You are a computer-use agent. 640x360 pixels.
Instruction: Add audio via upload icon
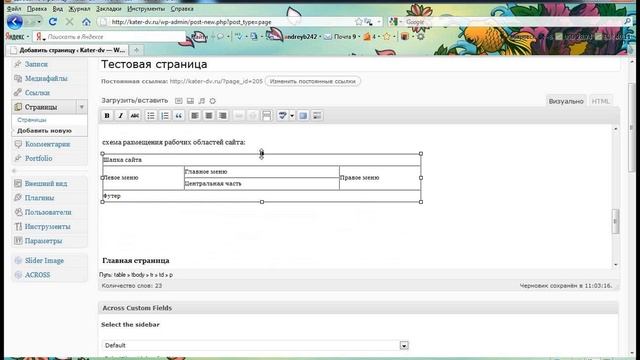point(202,101)
